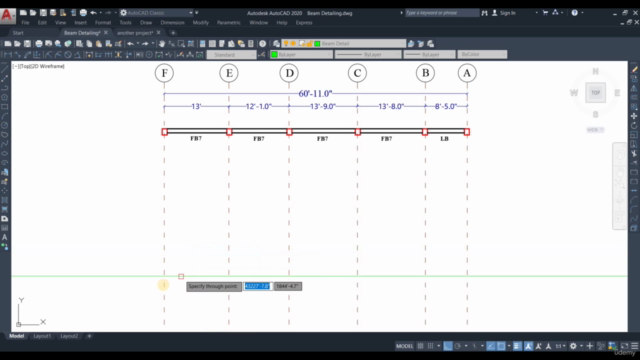Open the Modify menu
This screenshot has width=640, height=360.
200,22
